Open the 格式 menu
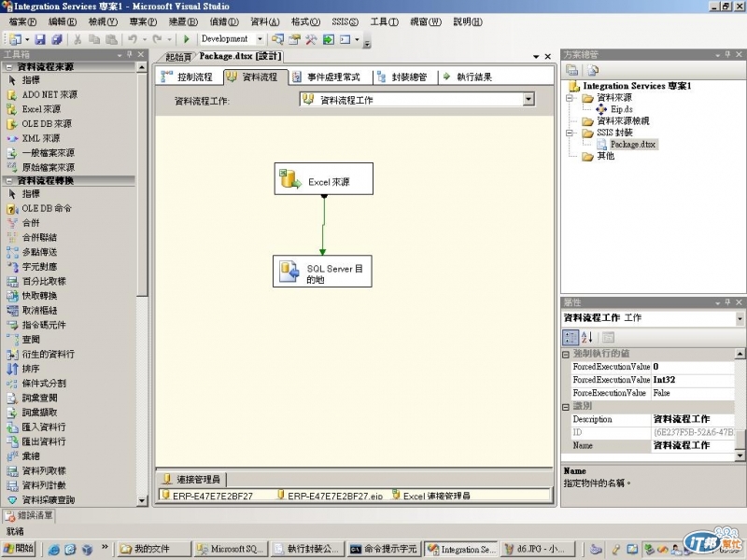747x560 pixels. (x=305, y=21)
